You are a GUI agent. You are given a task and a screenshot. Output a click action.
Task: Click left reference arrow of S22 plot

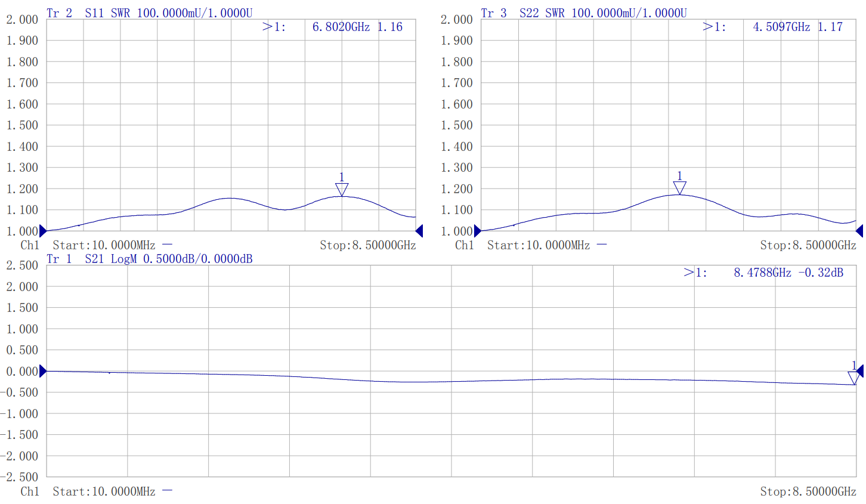click(x=477, y=231)
